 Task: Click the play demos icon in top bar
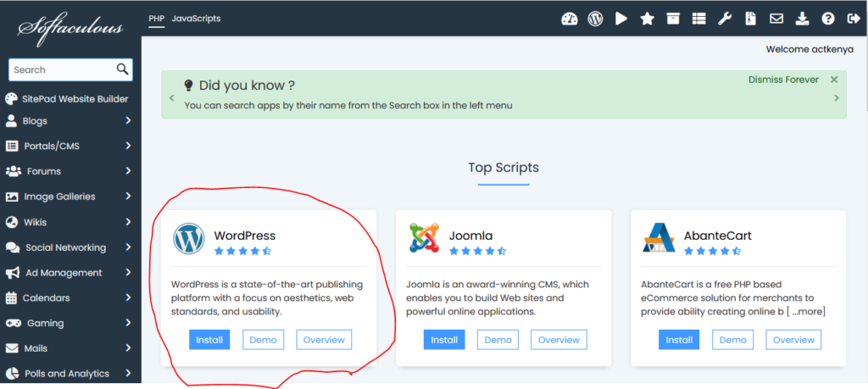click(621, 19)
